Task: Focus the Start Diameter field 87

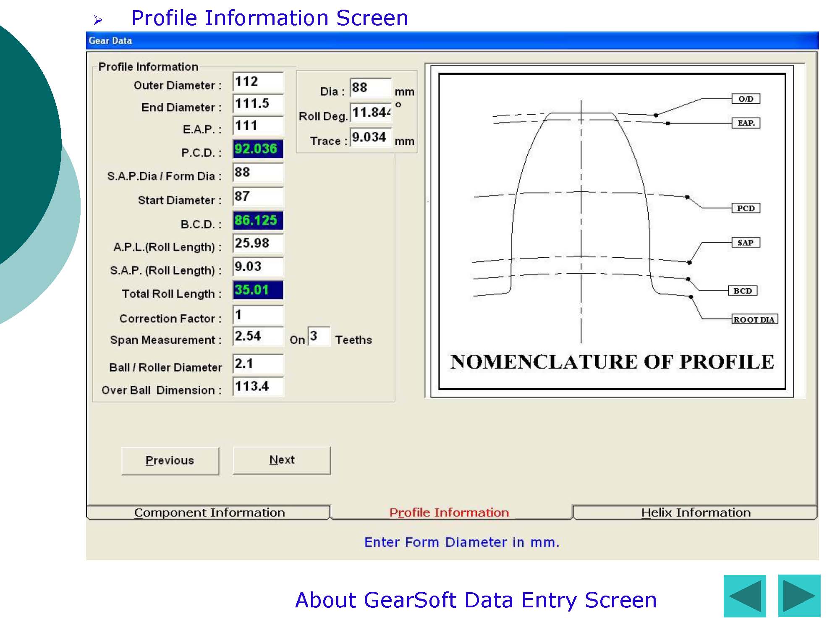Action: [x=258, y=196]
